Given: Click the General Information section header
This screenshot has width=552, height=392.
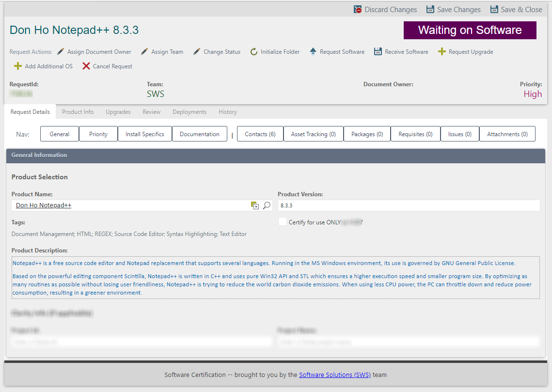Looking at the screenshot, I should pyautogui.click(x=276, y=155).
